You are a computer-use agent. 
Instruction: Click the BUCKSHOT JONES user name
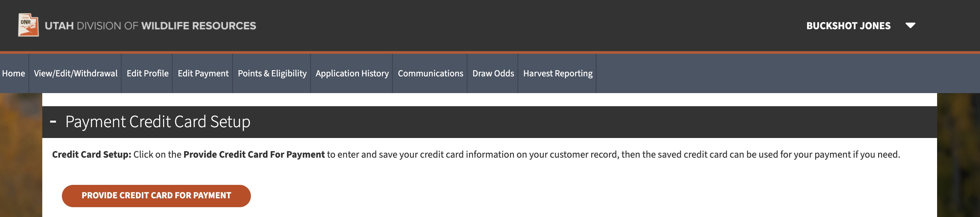848,26
